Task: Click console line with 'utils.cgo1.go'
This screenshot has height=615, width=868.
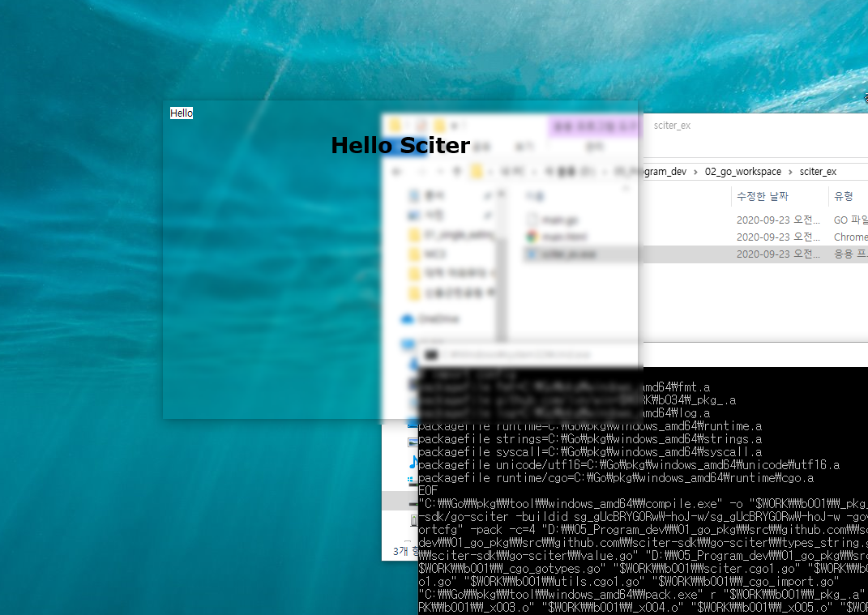Action: pyautogui.click(x=629, y=581)
